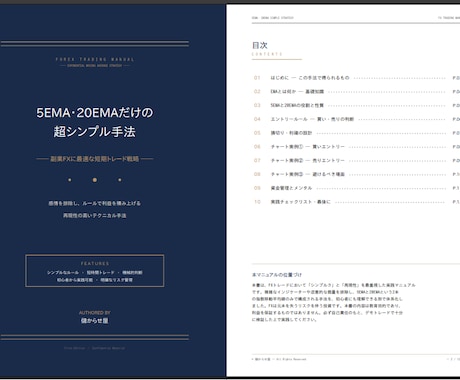The width and height of the screenshot is (460, 380).
Task: Click contents entry "実践チェックリスト・最後に"
Action: (x=300, y=202)
